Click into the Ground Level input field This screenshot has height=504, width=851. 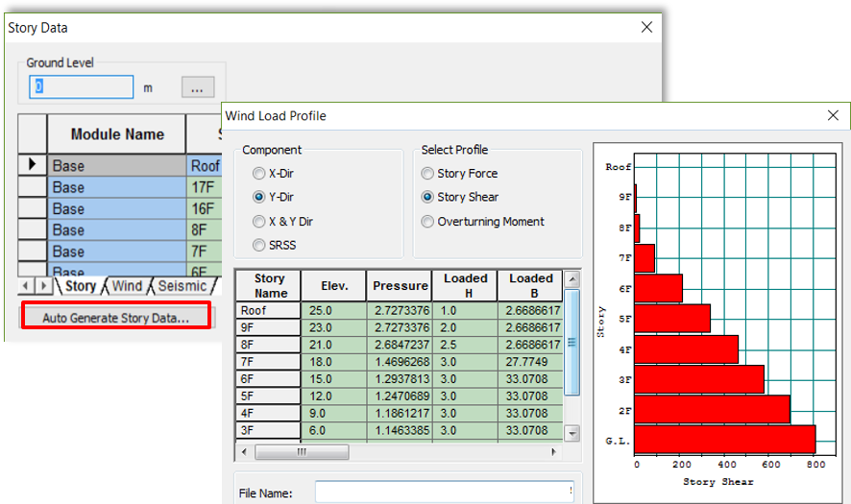[82, 86]
